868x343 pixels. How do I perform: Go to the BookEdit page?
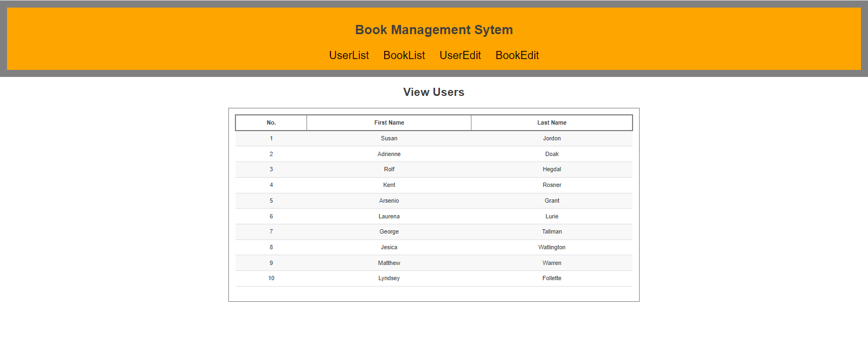point(517,55)
